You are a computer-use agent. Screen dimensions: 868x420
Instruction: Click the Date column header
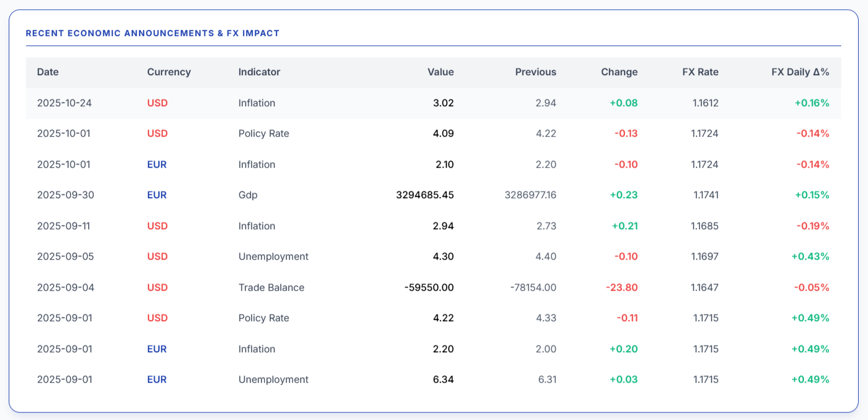click(48, 72)
